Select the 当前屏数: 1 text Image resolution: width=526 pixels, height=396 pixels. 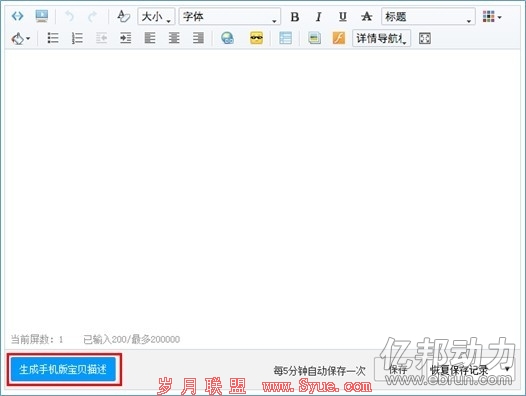(x=37, y=339)
